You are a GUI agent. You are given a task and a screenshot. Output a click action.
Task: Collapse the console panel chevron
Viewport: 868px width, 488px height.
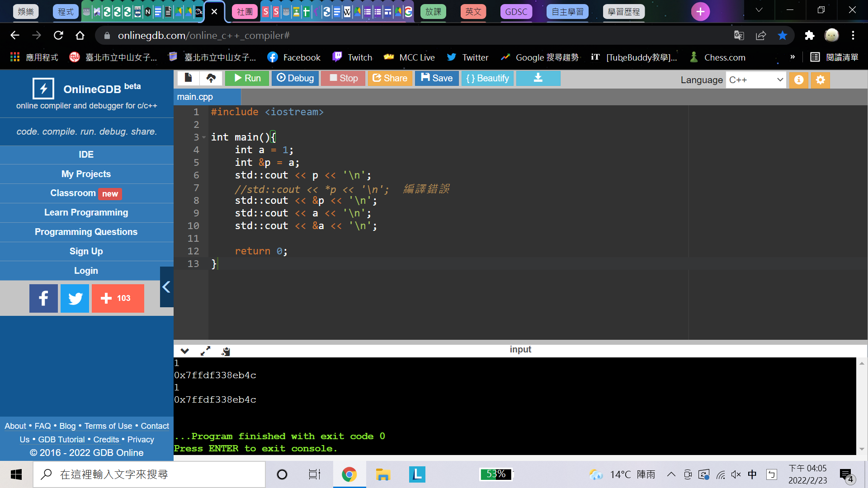pyautogui.click(x=184, y=351)
